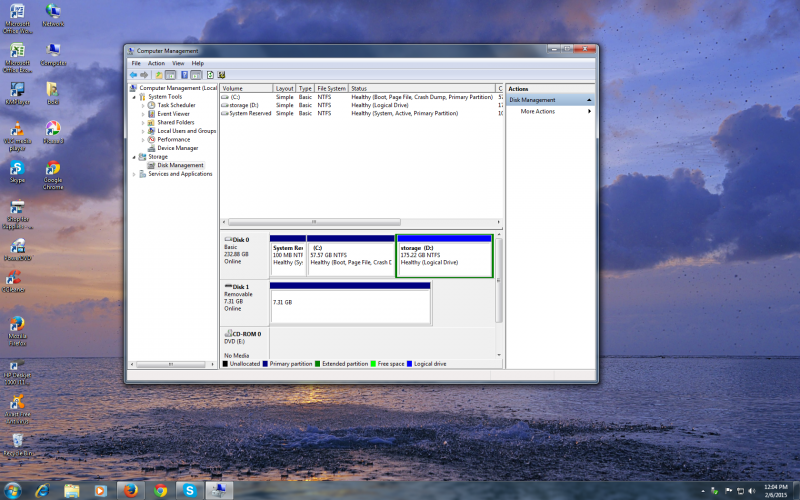Click Skype icon in the taskbar
Image resolution: width=800 pixels, height=500 pixels.
(x=189, y=490)
